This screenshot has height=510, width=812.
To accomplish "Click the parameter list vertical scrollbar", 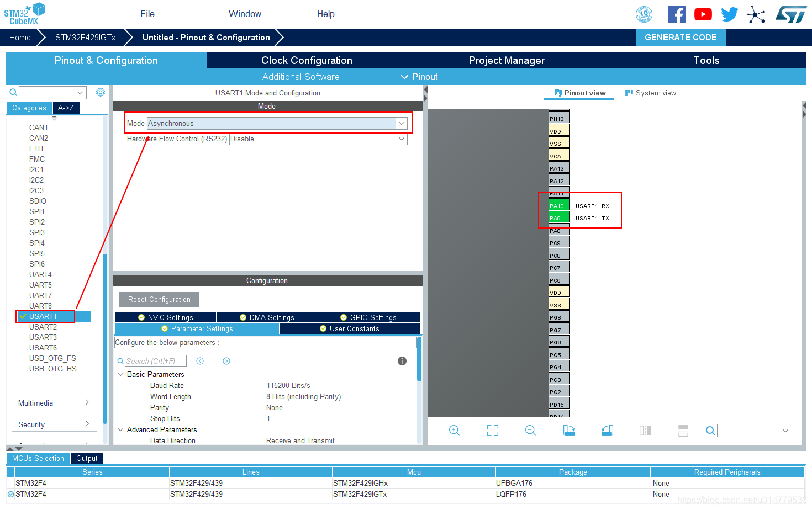I will [419, 359].
